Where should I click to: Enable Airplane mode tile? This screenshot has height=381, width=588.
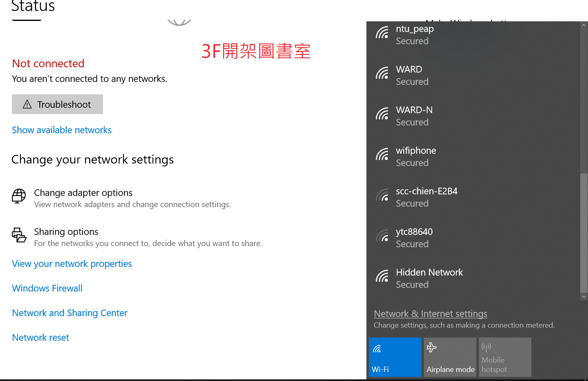[450, 357]
